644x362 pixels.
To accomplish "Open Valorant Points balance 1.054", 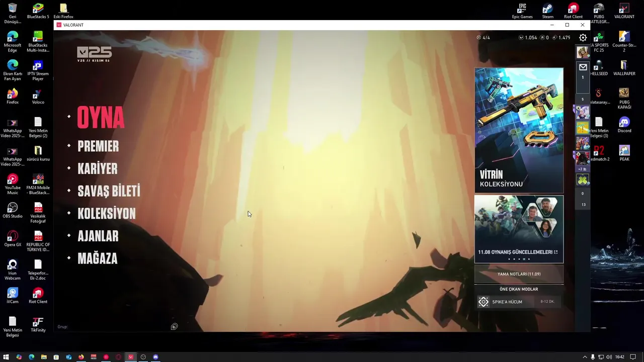I will (x=528, y=38).
